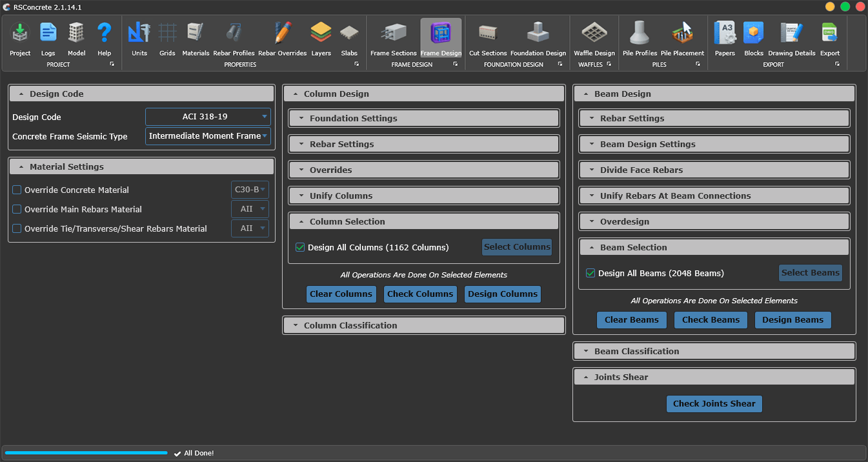Image resolution: width=868 pixels, height=462 pixels.
Task: Open the Pile Placement tool
Action: [x=683, y=34]
